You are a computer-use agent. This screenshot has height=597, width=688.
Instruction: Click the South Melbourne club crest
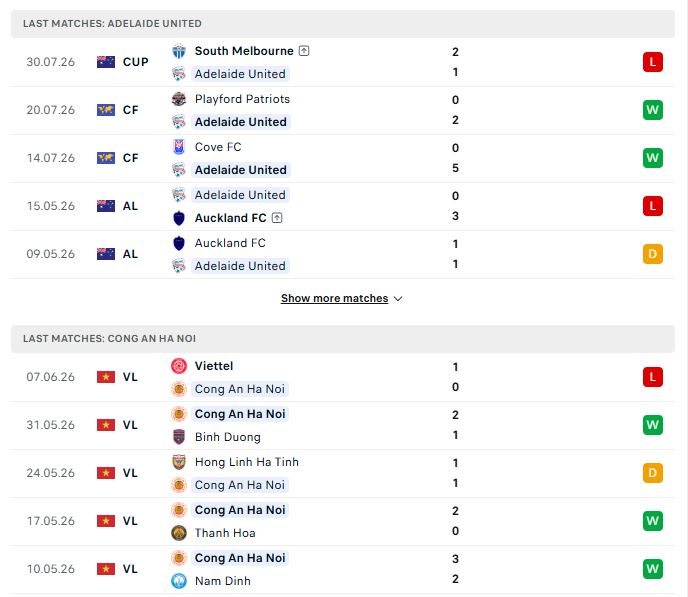tap(179, 51)
